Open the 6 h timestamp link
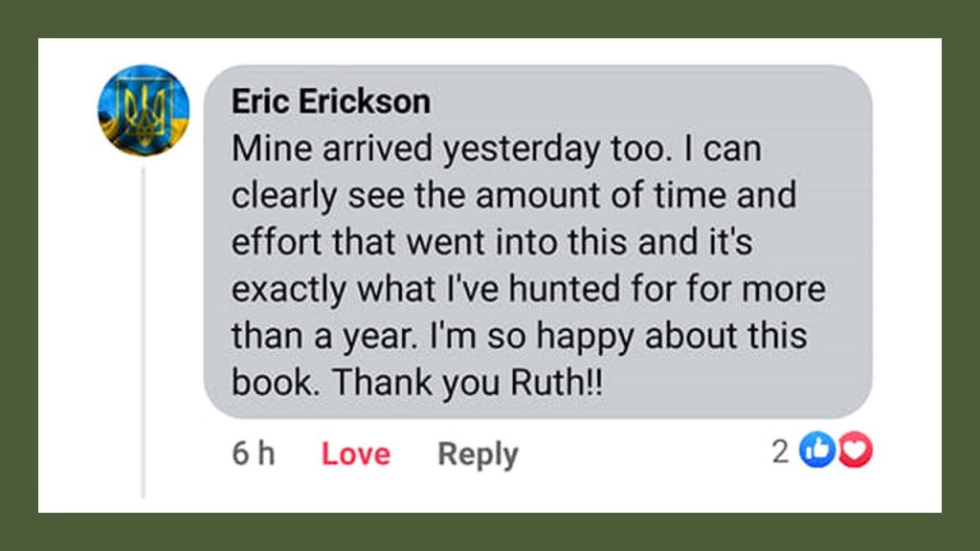 (x=253, y=453)
